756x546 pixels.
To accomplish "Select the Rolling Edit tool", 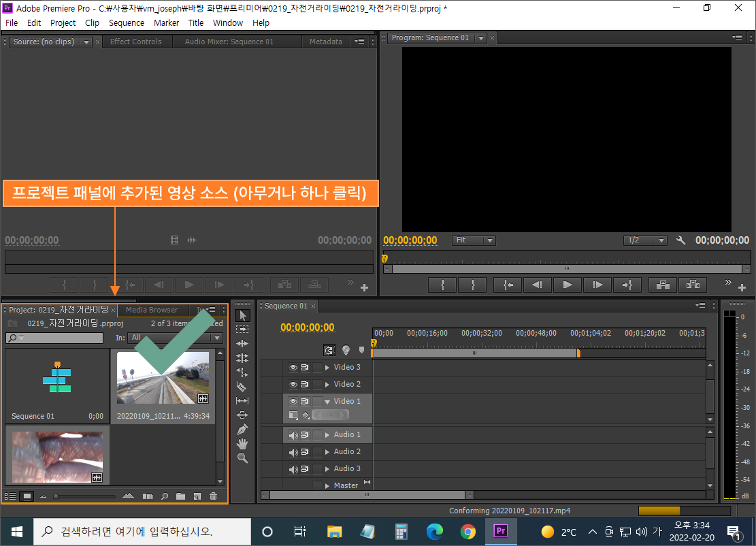I will click(x=242, y=358).
